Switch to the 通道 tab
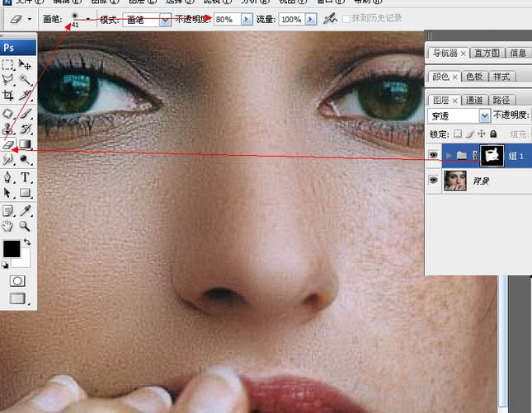This screenshot has width=532, height=413. coord(474,100)
